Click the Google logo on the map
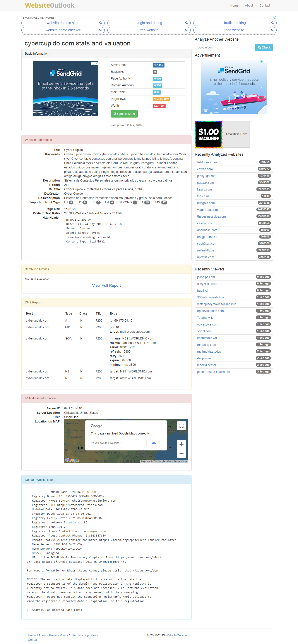Viewport: 298px width, 644px height. click(72, 460)
